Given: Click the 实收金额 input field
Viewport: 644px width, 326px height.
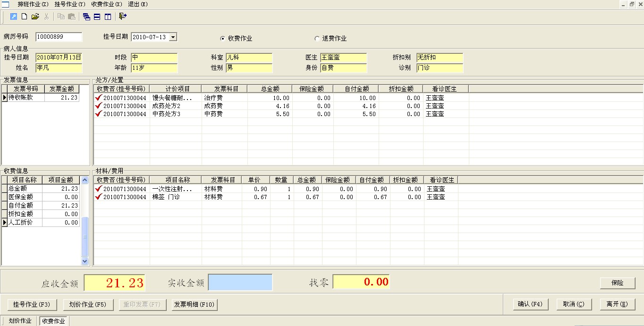Looking at the screenshot, I should click(240, 282).
